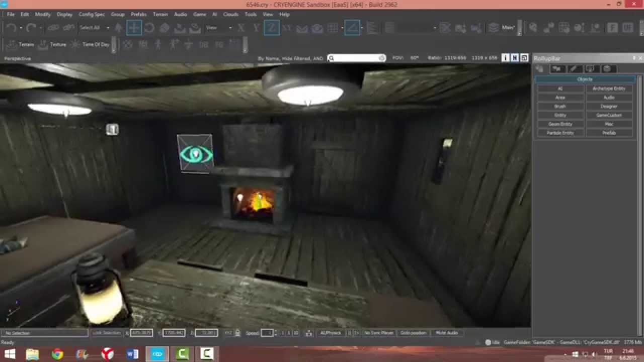Viewport: 644px width, 362px height.
Task: Click the viewport search field
Action: pos(357,58)
